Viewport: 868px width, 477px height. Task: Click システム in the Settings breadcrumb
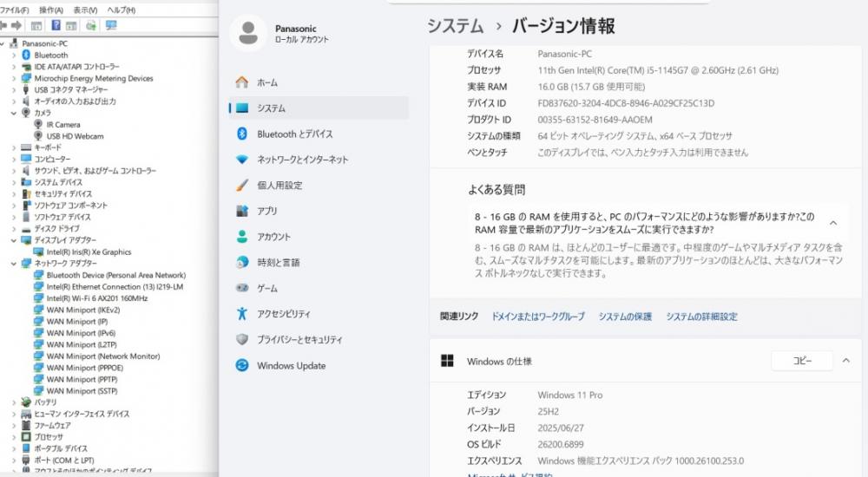pos(455,26)
